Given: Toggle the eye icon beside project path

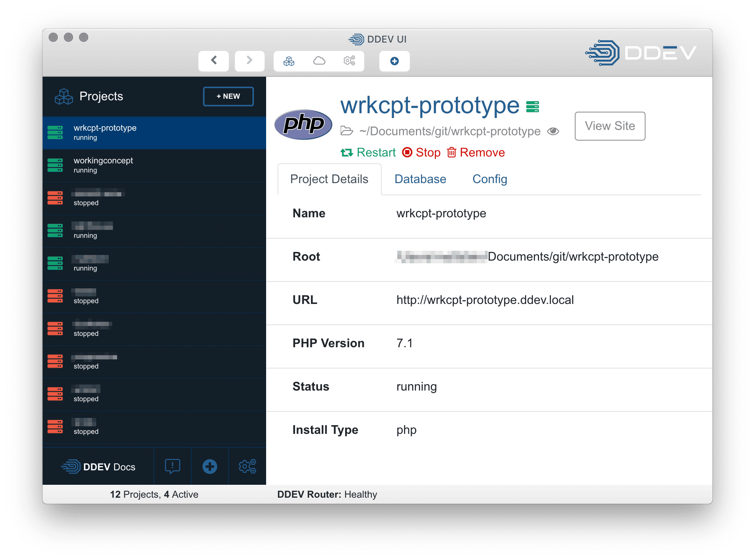Looking at the screenshot, I should (553, 131).
